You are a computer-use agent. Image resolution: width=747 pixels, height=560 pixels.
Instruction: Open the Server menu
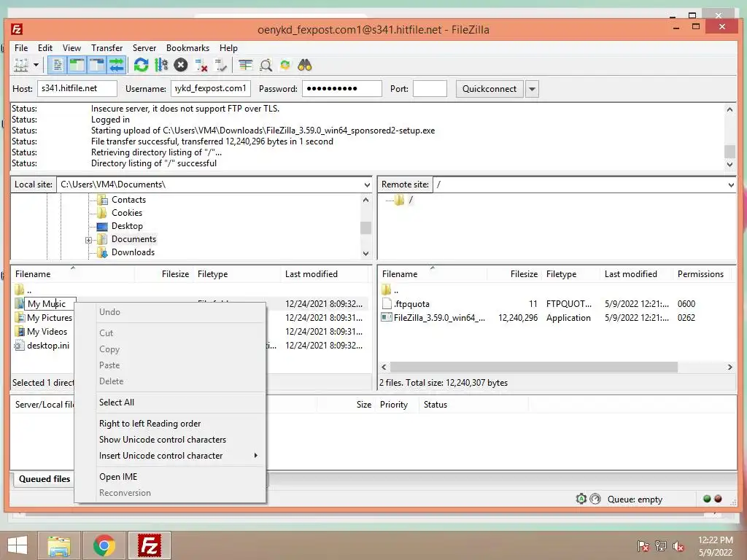pyautogui.click(x=144, y=48)
